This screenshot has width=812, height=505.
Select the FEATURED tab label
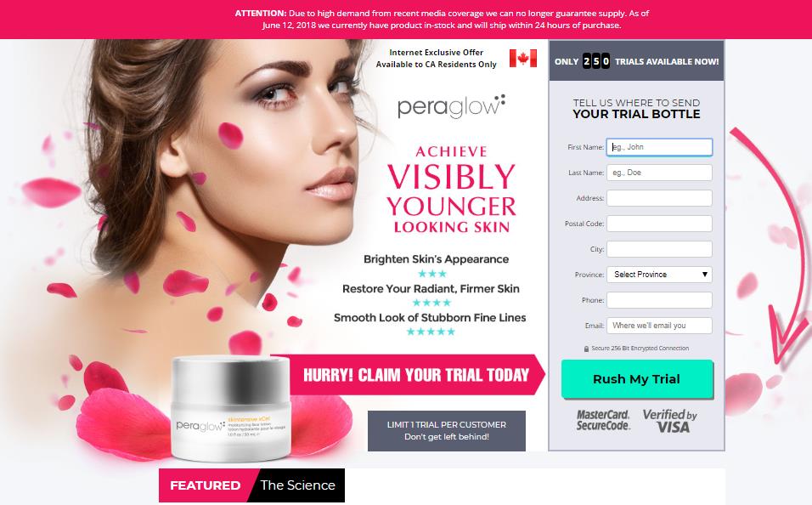coord(205,485)
